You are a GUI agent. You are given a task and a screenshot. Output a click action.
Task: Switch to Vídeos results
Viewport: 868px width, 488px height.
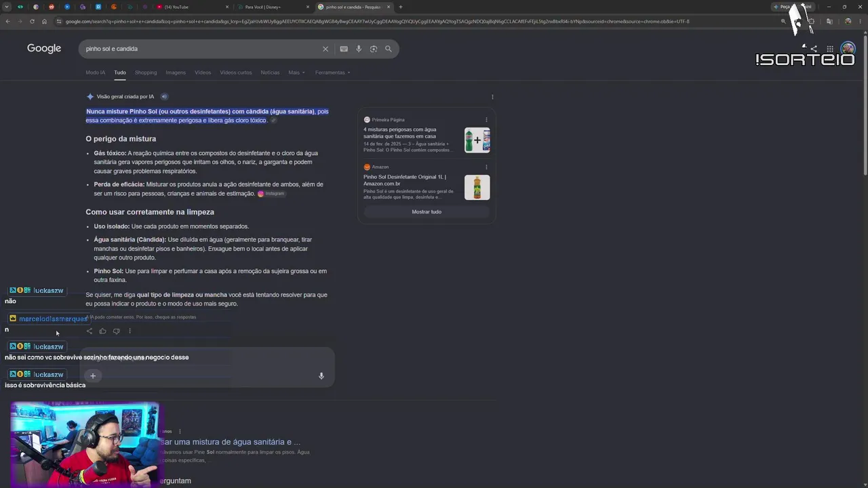click(203, 73)
